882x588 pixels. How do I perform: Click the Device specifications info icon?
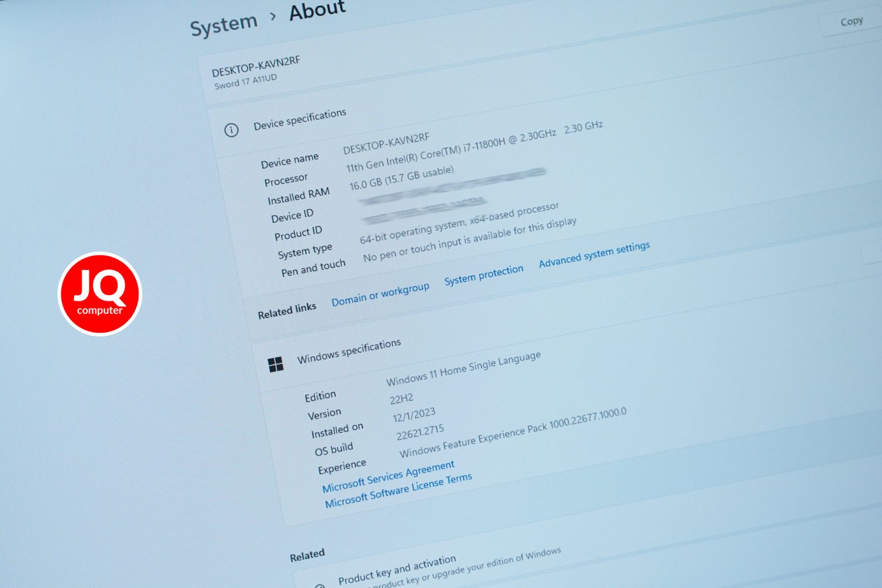click(x=232, y=130)
